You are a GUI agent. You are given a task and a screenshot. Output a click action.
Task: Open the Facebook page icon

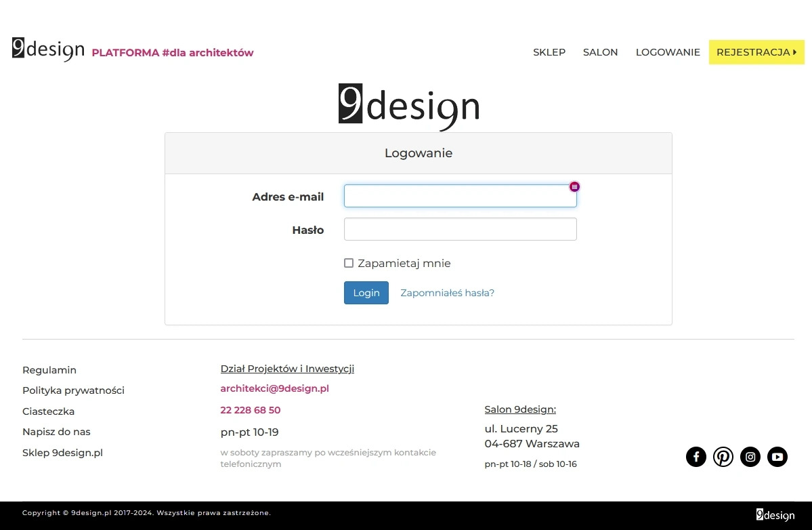[x=696, y=457]
